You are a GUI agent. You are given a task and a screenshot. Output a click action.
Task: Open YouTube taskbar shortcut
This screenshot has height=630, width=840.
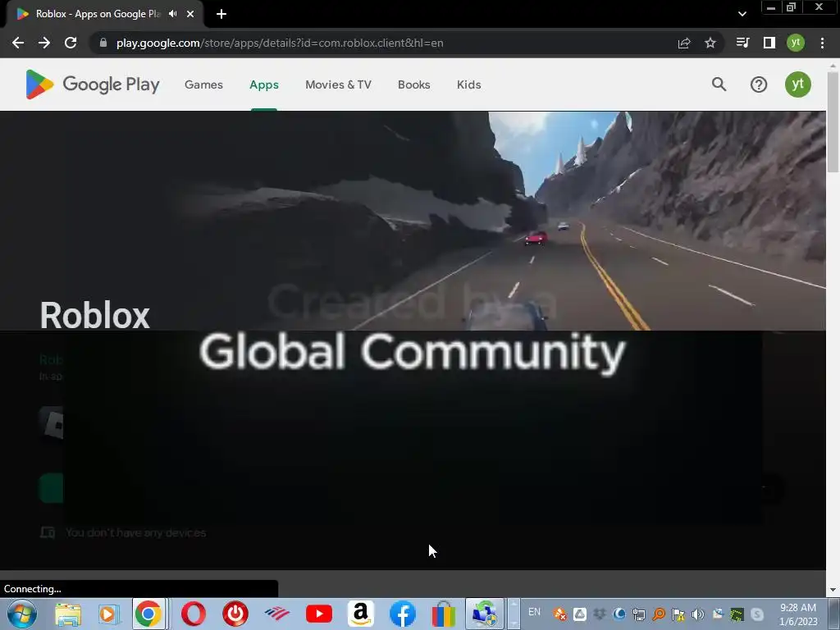[x=319, y=614]
